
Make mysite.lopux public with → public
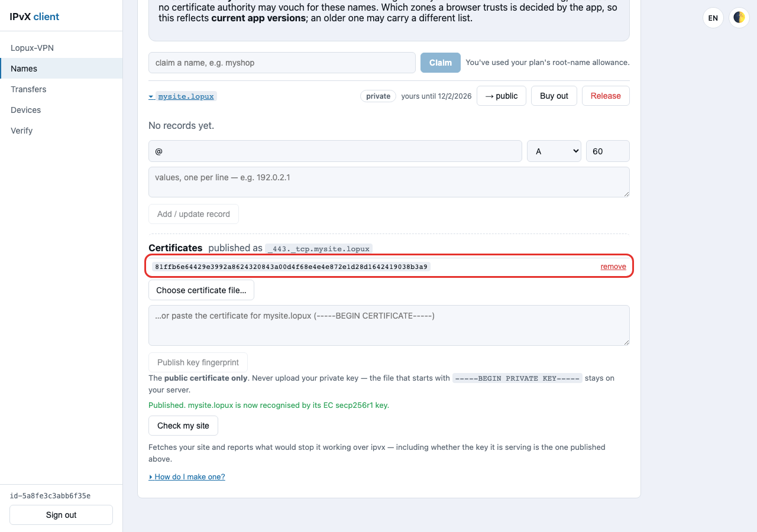click(x=502, y=96)
